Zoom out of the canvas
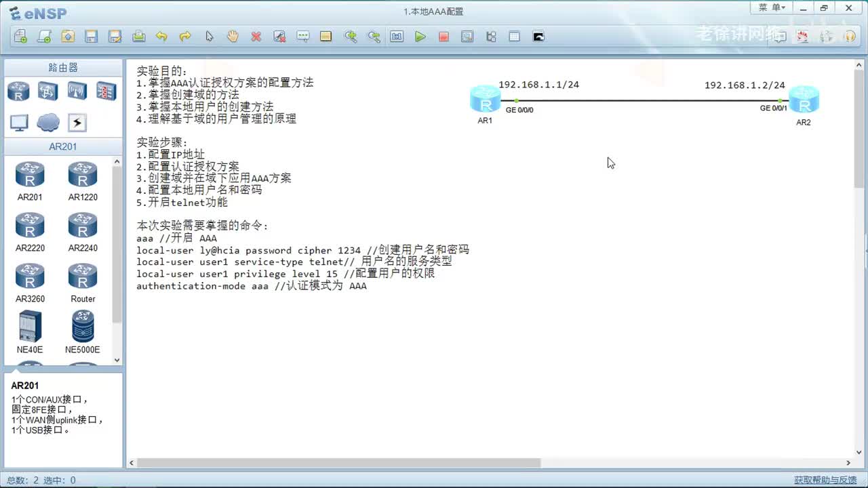 (x=374, y=37)
